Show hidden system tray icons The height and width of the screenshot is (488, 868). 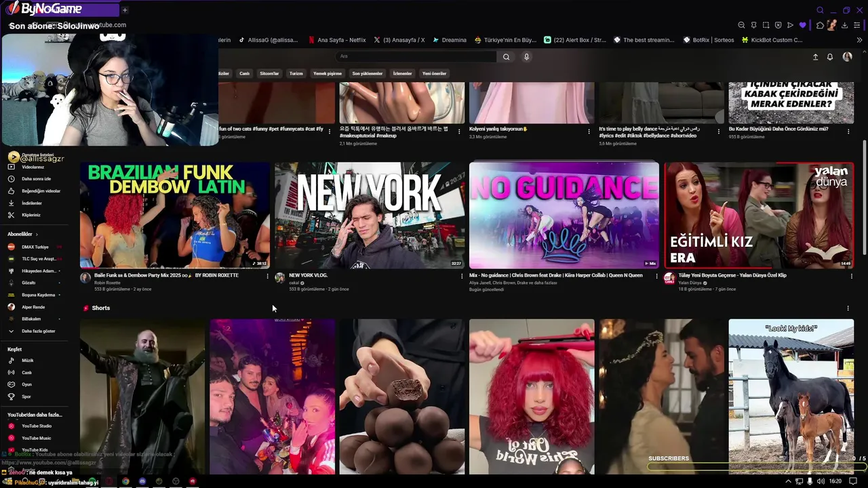pyautogui.click(x=789, y=481)
